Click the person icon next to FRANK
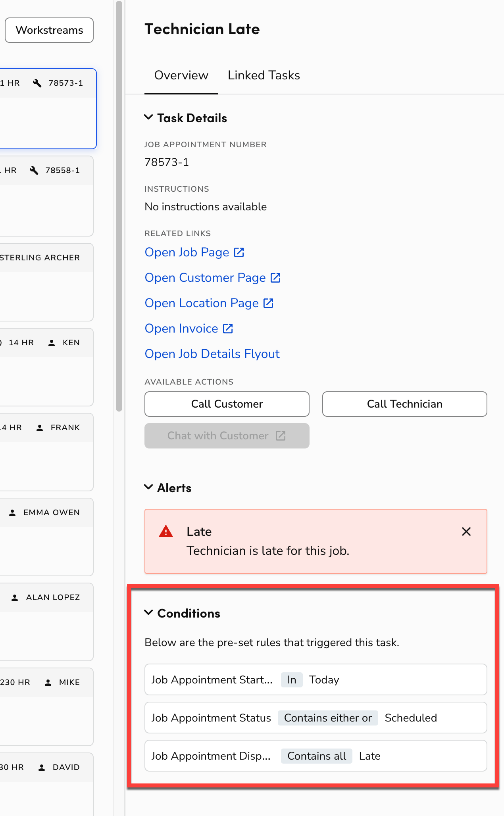The image size is (504, 816). coord(40,428)
